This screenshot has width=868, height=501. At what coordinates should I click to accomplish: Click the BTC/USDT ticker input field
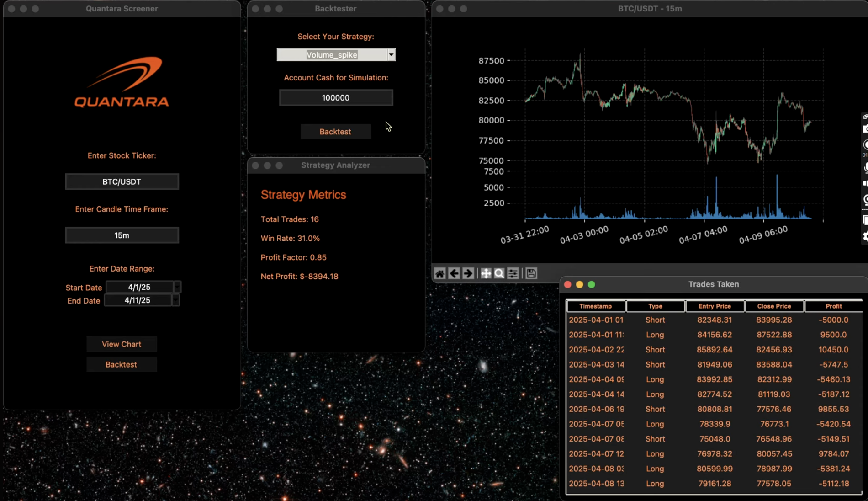pyautogui.click(x=122, y=181)
